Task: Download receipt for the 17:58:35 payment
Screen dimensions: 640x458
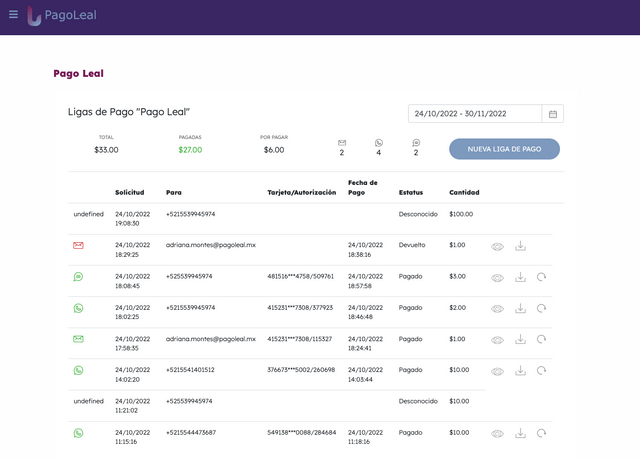Action: coord(520,340)
